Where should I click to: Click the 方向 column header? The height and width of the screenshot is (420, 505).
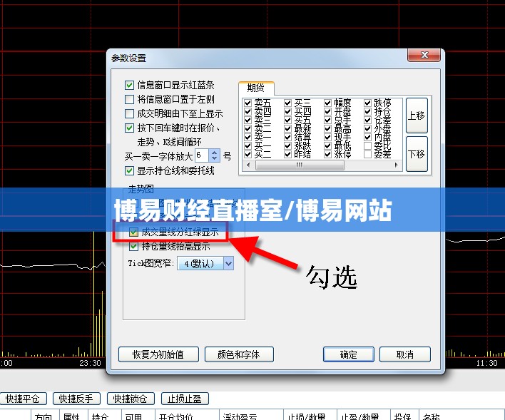pyautogui.click(x=45, y=416)
